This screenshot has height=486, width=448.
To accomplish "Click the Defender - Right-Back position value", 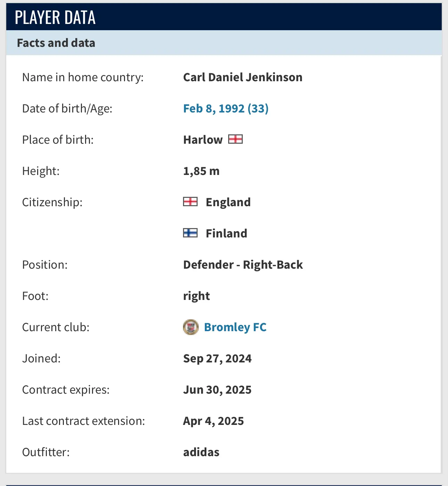I will 243,265.
